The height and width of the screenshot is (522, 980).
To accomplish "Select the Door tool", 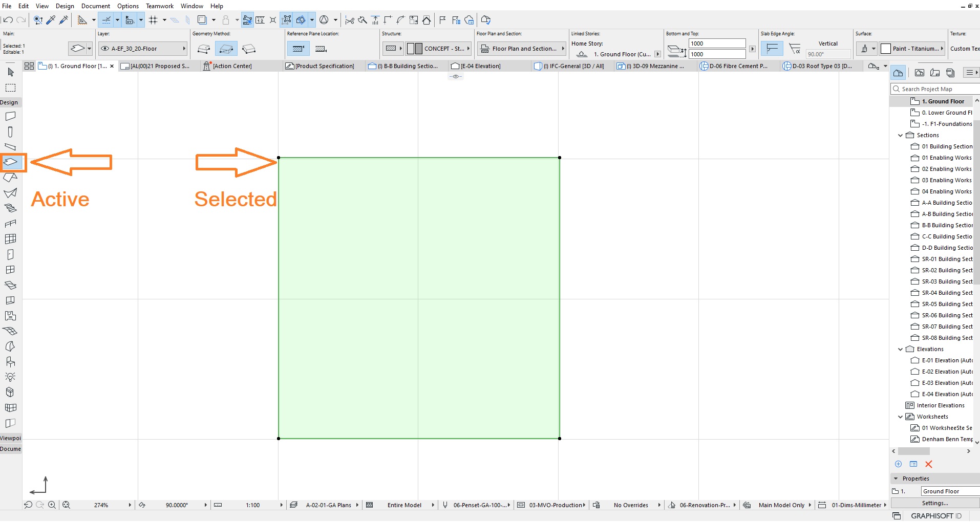I will 10,254.
